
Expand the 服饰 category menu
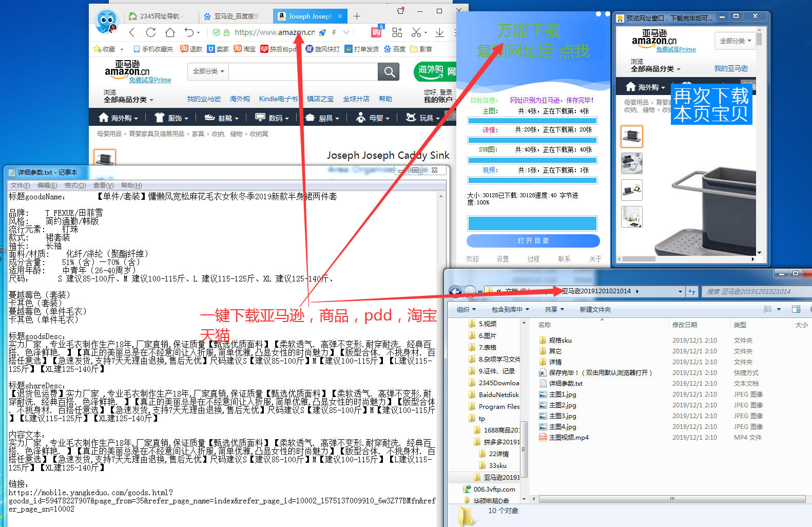click(171, 118)
